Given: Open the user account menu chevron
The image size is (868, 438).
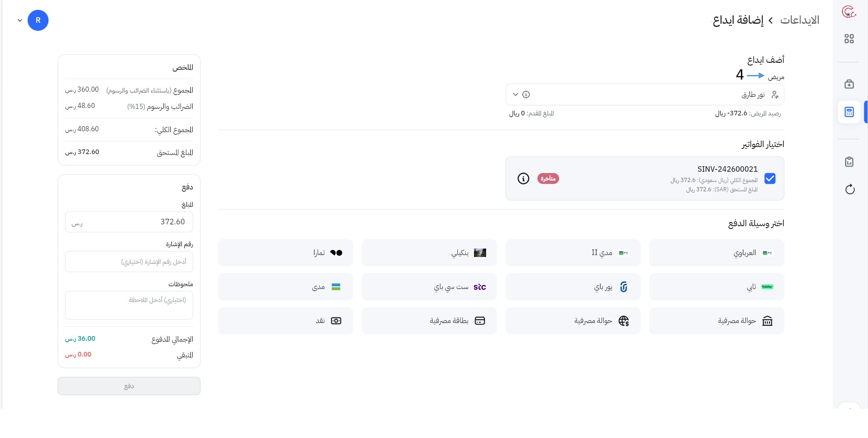Looking at the screenshot, I should pos(20,20).
